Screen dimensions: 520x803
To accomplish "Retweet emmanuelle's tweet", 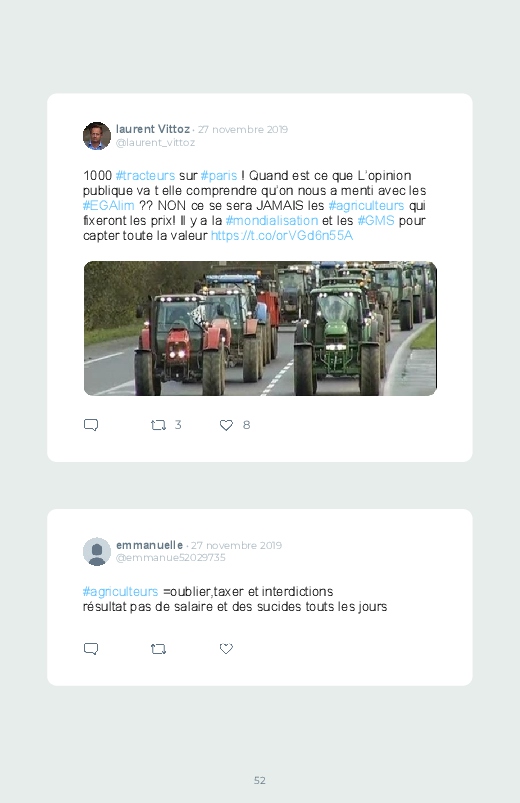I will pyautogui.click(x=158, y=649).
